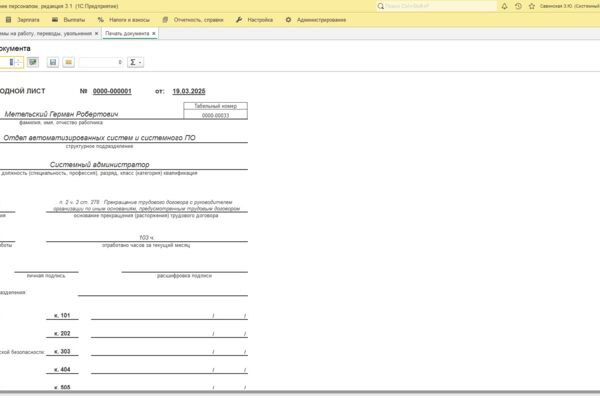Screen dimensions: 600x400
Task: Click the save to disk icon
Action: point(53,62)
